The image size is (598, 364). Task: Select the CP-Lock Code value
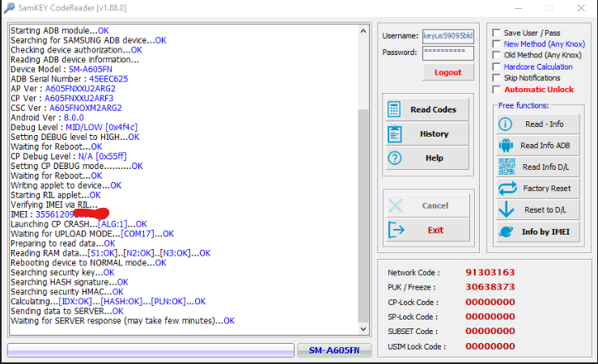pyautogui.click(x=490, y=302)
